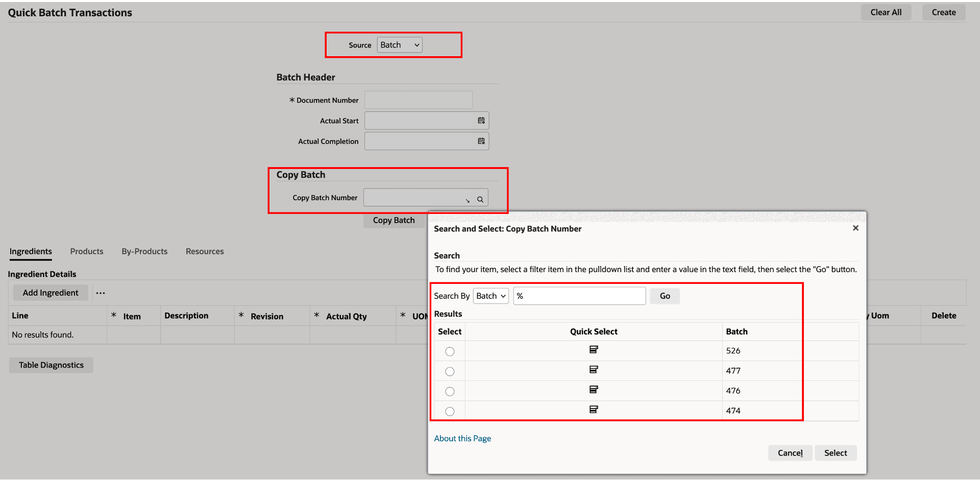The height and width of the screenshot is (480, 980).
Task: Click inside the Document Number field
Action: coord(418,100)
